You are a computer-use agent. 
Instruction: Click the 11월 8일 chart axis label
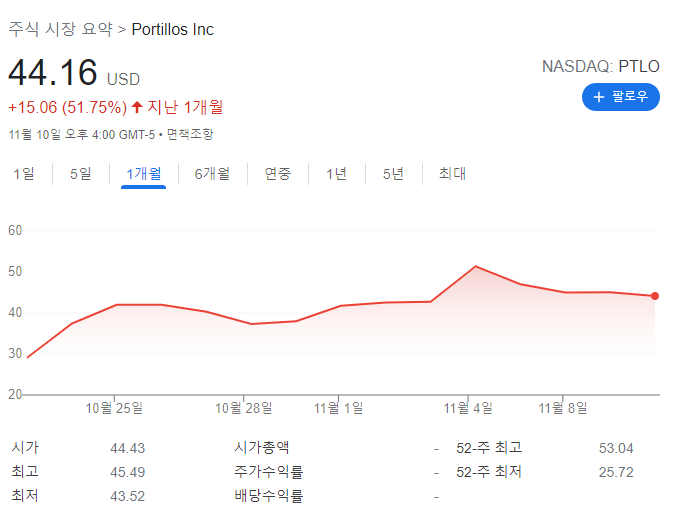coord(563,408)
